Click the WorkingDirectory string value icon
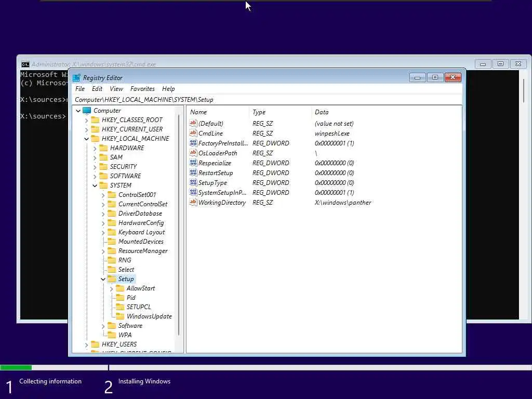The image size is (532, 399). [193, 202]
